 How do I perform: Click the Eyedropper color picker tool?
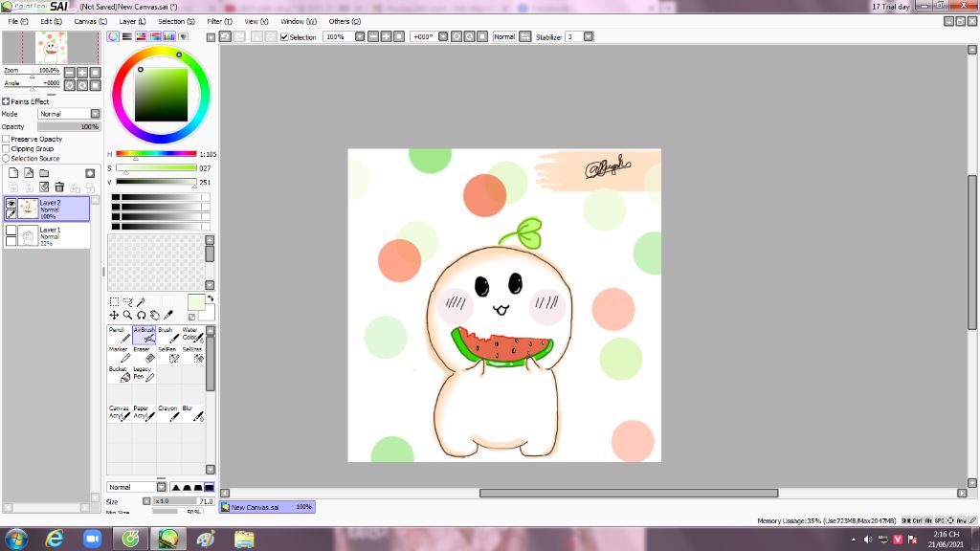168,315
